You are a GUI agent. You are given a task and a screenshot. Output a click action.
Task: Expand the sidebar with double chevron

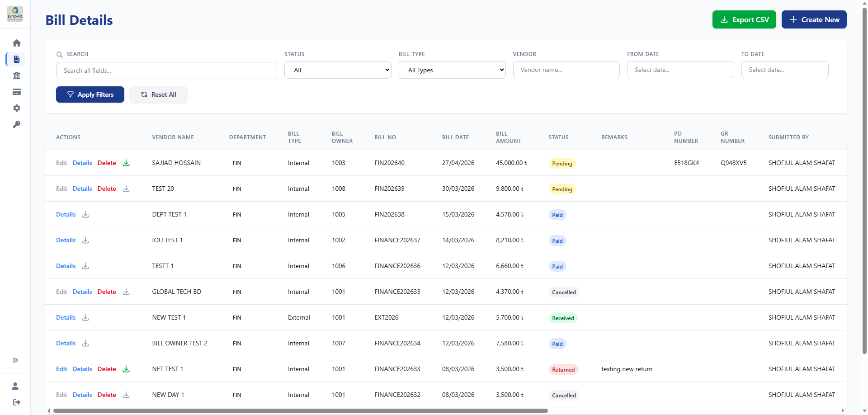point(15,360)
